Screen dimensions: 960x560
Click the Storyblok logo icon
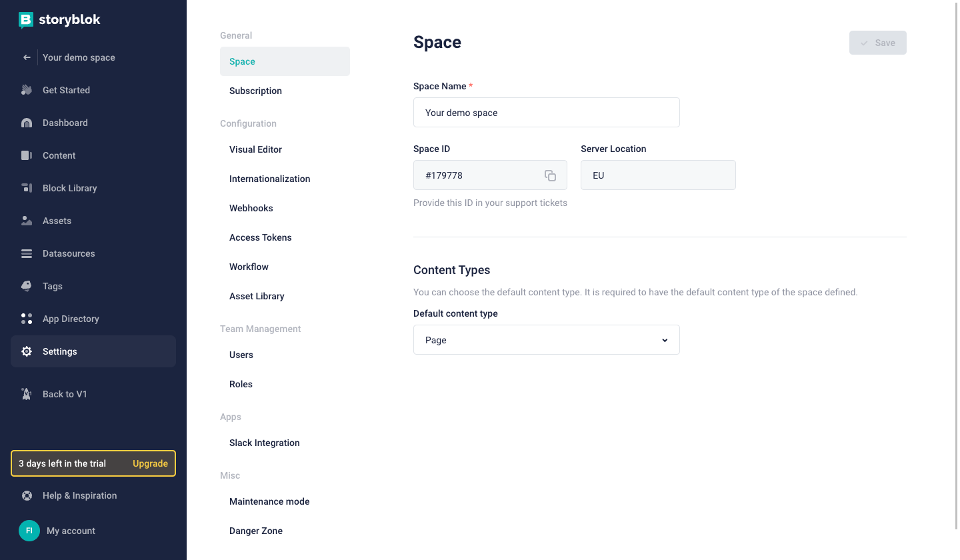(x=26, y=20)
